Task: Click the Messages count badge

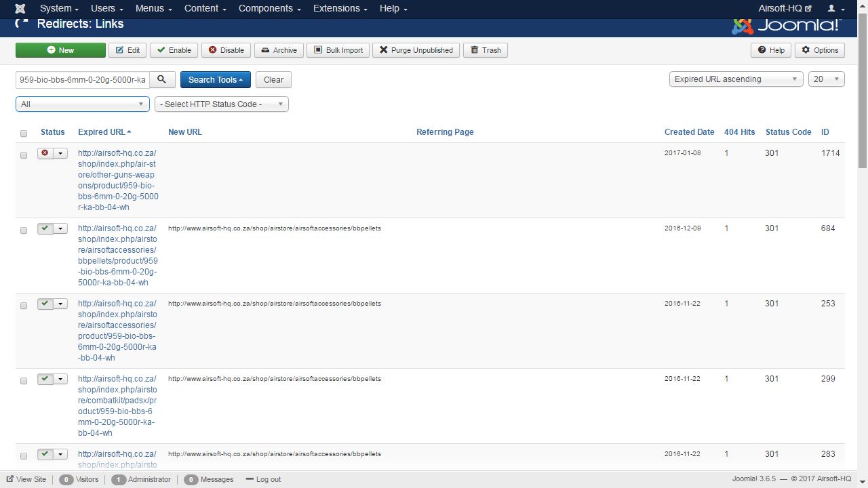Action: pos(191,479)
